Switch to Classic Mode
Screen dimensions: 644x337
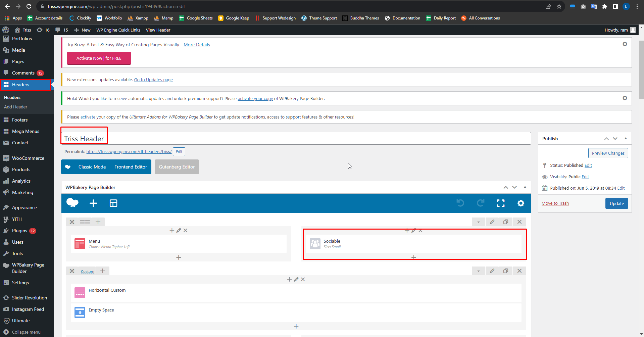92,167
